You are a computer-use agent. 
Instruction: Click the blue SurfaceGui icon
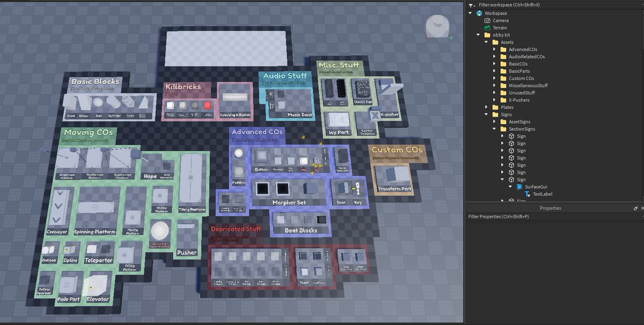[x=519, y=187]
